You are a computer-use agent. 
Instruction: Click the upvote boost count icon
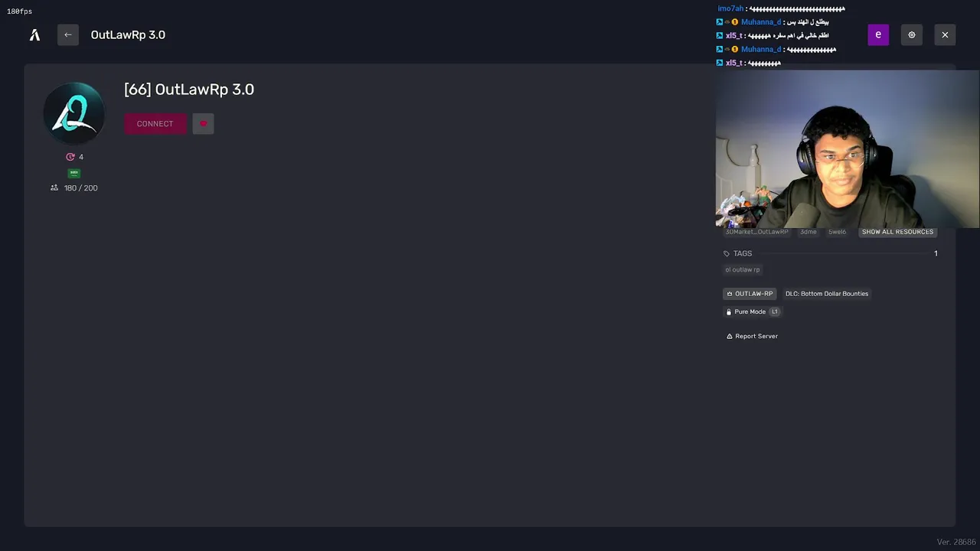point(70,157)
